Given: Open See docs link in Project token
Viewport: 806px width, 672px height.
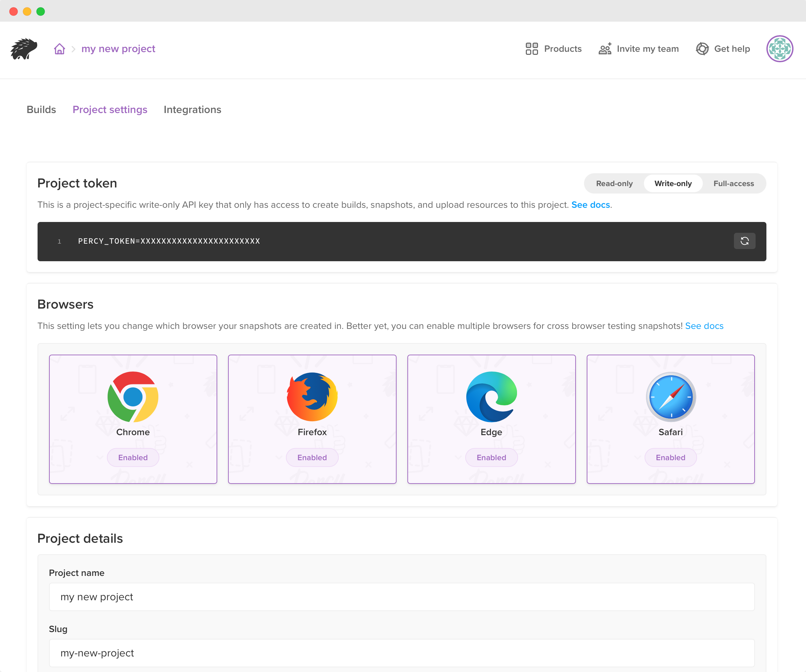Looking at the screenshot, I should click(590, 205).
